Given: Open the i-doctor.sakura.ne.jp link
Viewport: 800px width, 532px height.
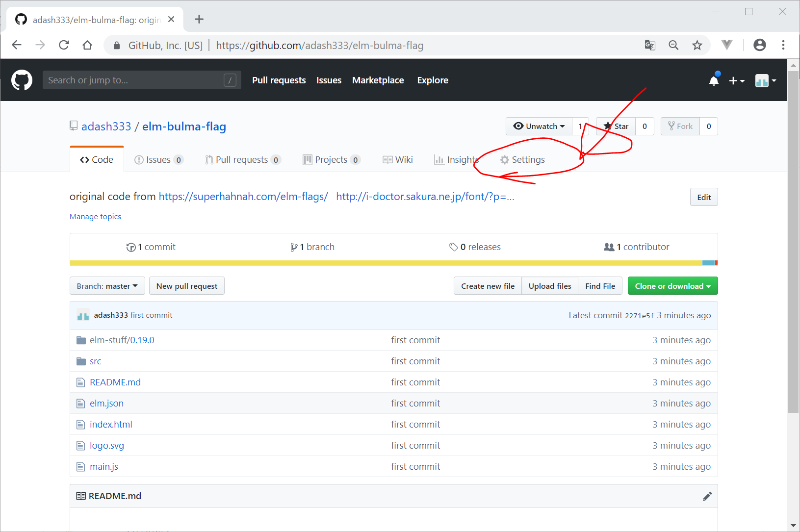Looking at the screenshot, I should pos(425,197).
